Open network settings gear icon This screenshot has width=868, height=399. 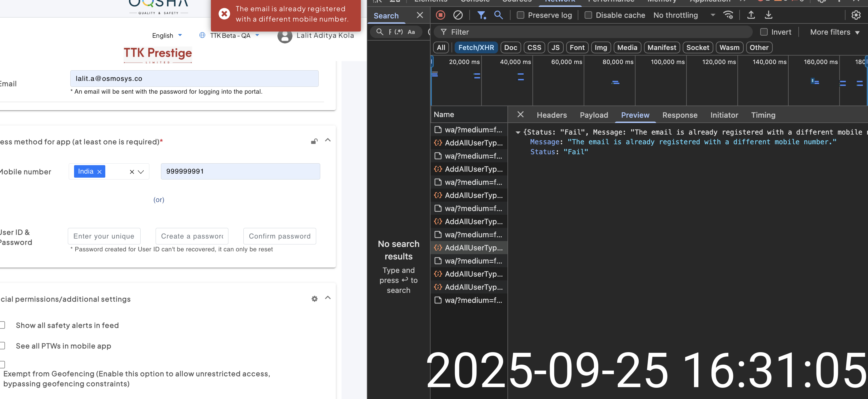pos(856,15)
